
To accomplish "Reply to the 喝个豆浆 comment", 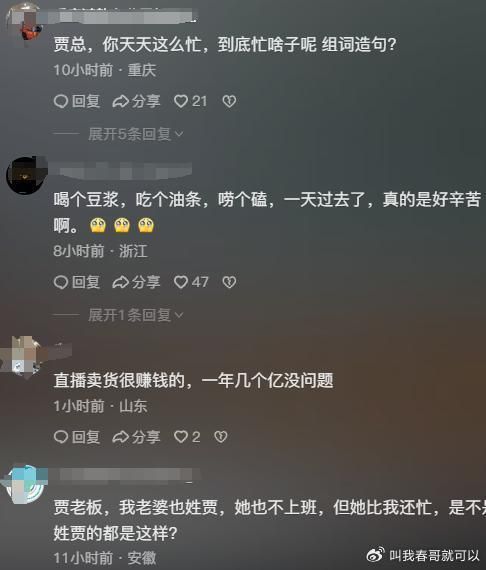I will [77, 282].
